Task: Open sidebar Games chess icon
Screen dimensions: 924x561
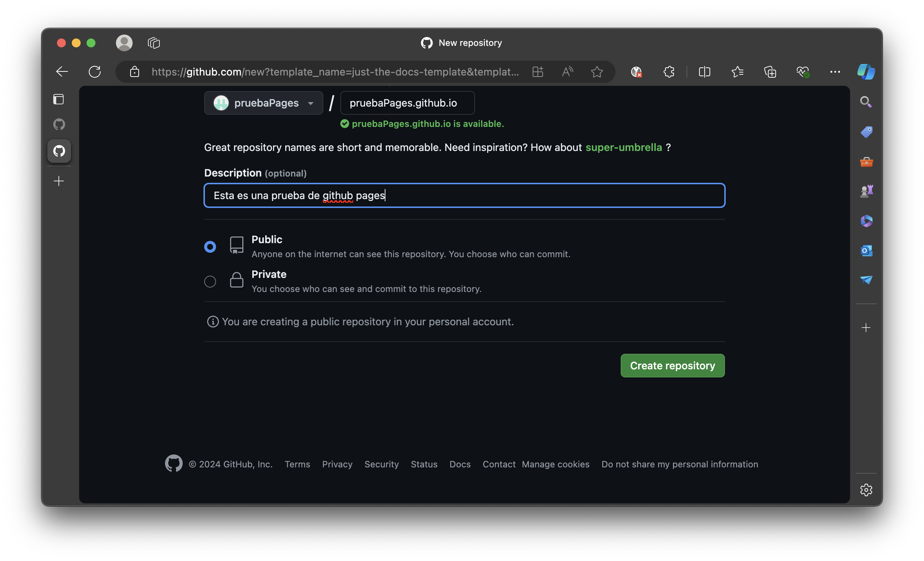Action: pos(866,191)
